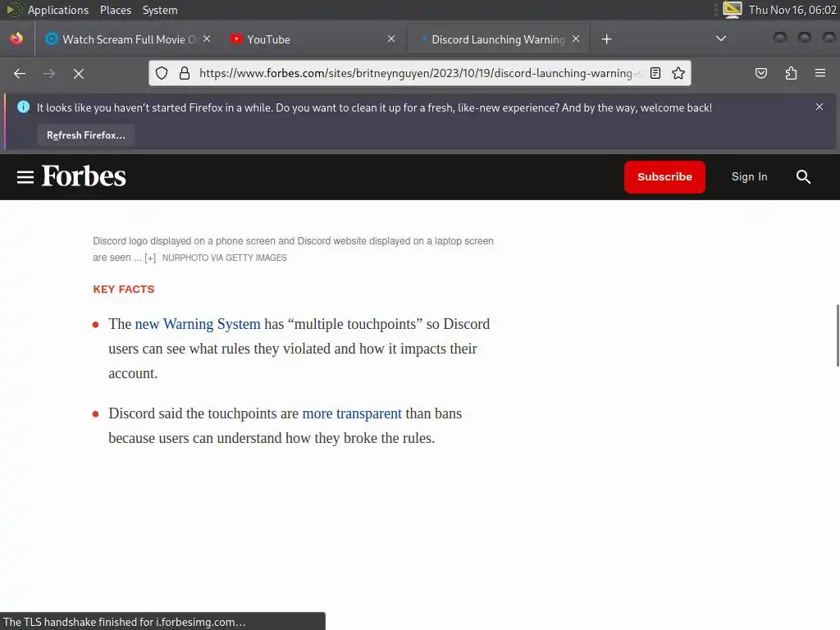Image resolution: width=840 pixels, height=630 pixels.
Task: Open the Firefox application hamburger menu
Action: pos(820,73)
